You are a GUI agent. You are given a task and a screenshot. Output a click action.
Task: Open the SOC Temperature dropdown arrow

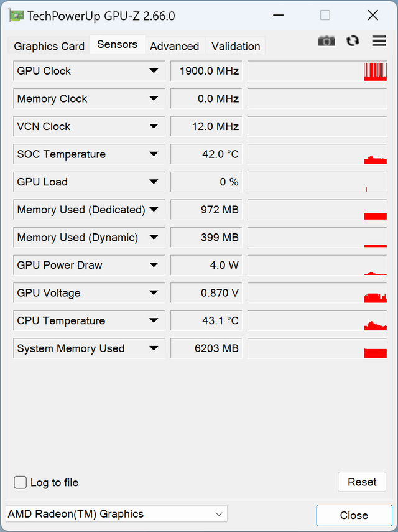[x=154, y=154]
